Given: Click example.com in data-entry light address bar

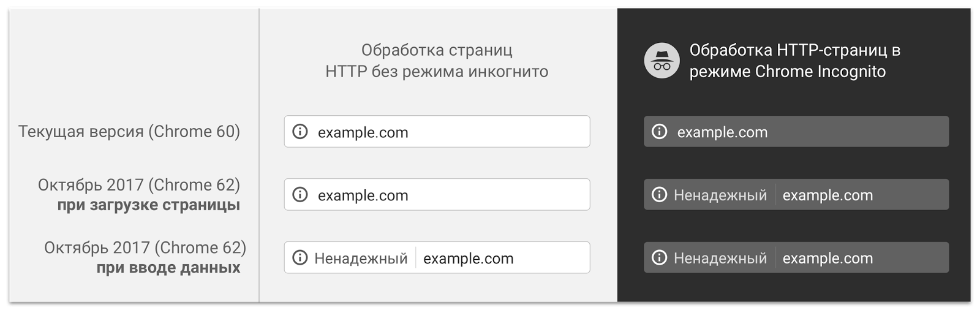Looking at the screenshot, I should (469, 259).
